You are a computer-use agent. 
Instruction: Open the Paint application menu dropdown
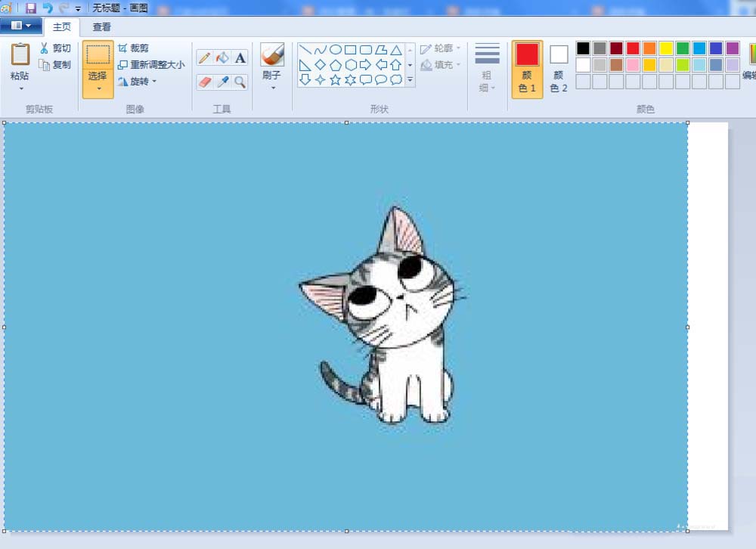[x=21, y=26]
